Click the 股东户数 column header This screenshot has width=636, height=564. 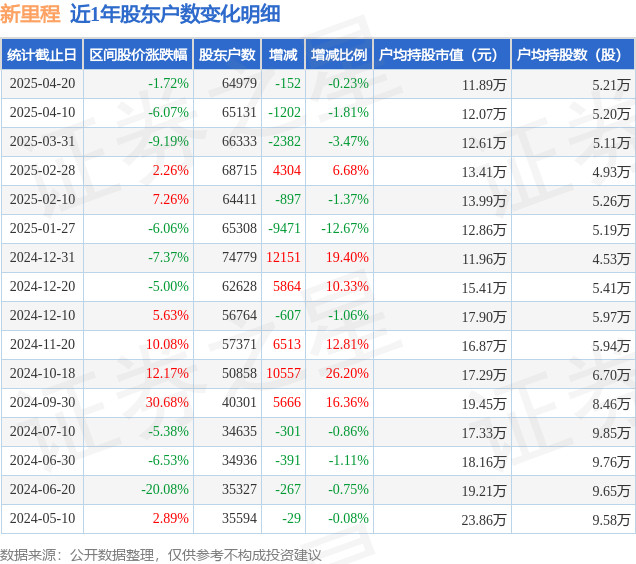click(227, 55)
